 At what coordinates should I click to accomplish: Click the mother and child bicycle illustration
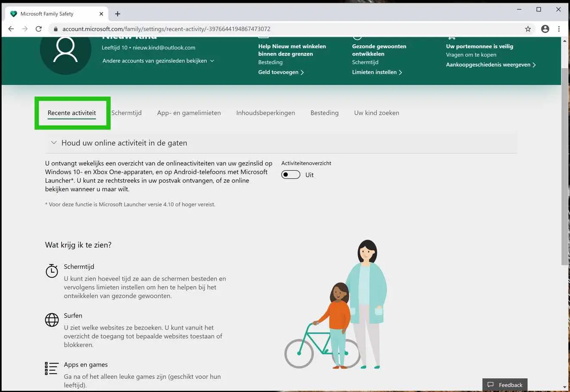click(336, 304)
